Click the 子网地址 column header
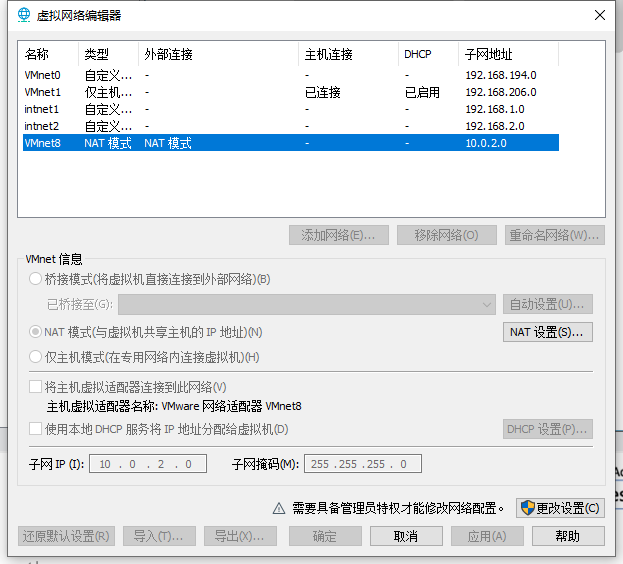Viewport: 623px width, 564px height. point(509,54)
